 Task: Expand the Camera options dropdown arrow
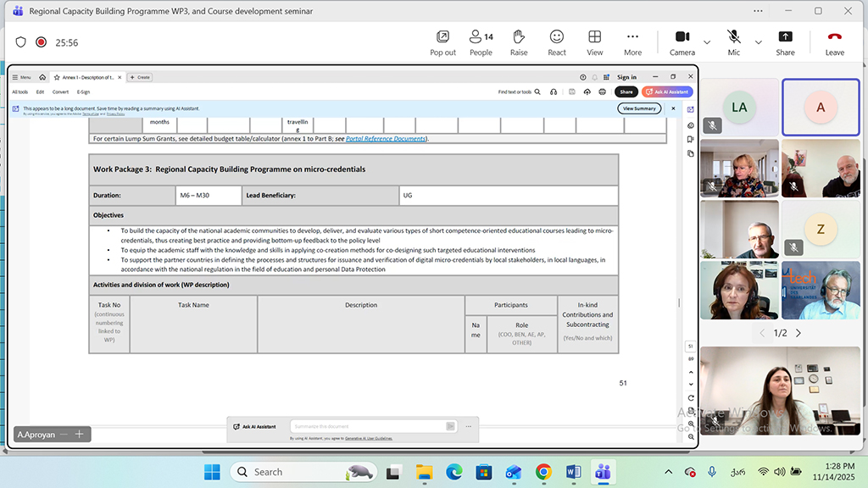tap(707, 42)
